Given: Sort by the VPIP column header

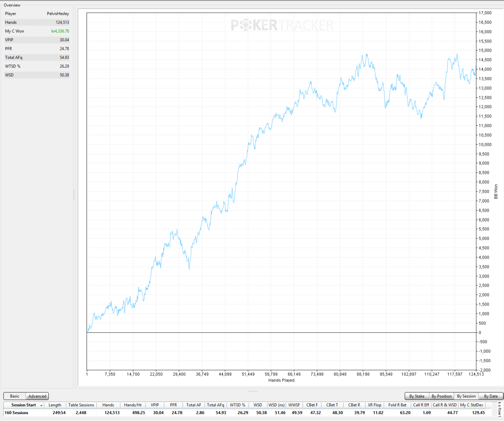Looking at the screenshot, I should coord(155,405).
